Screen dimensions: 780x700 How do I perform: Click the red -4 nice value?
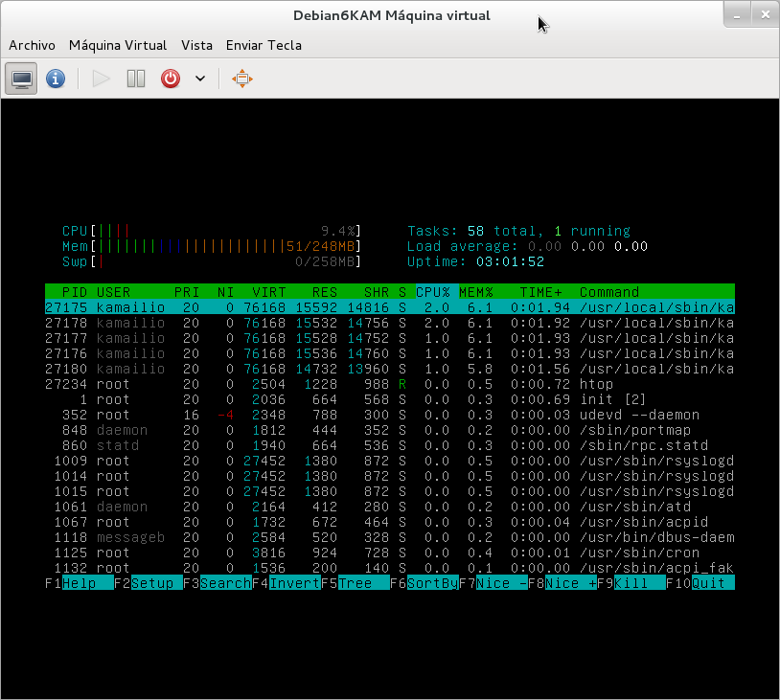tap(226, 415)
